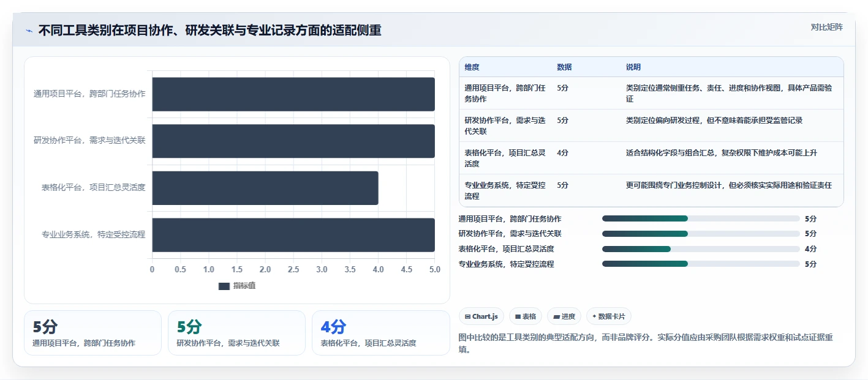Click table cell 专业业务系统，特定受控流程
This screenshot has width=868, height=380.
[x=505, y=190]
